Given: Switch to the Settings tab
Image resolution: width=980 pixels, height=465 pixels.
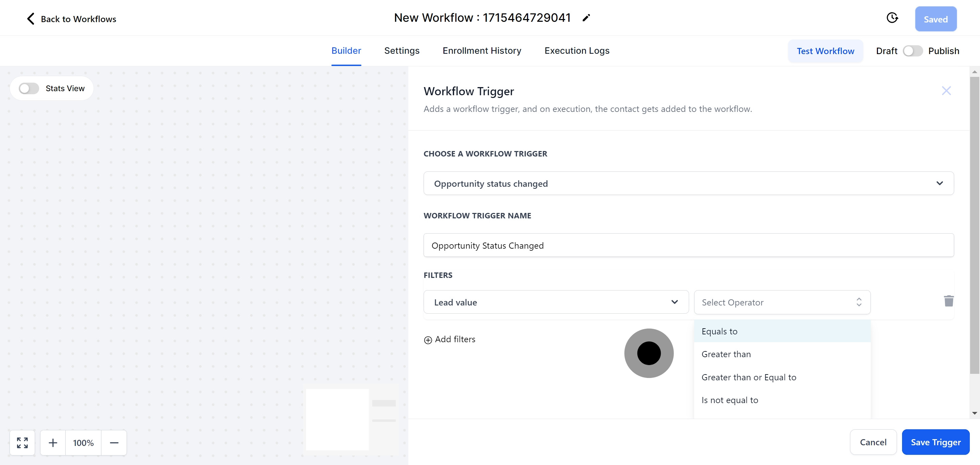Looking at the screenshot, I should pos(402,51).
